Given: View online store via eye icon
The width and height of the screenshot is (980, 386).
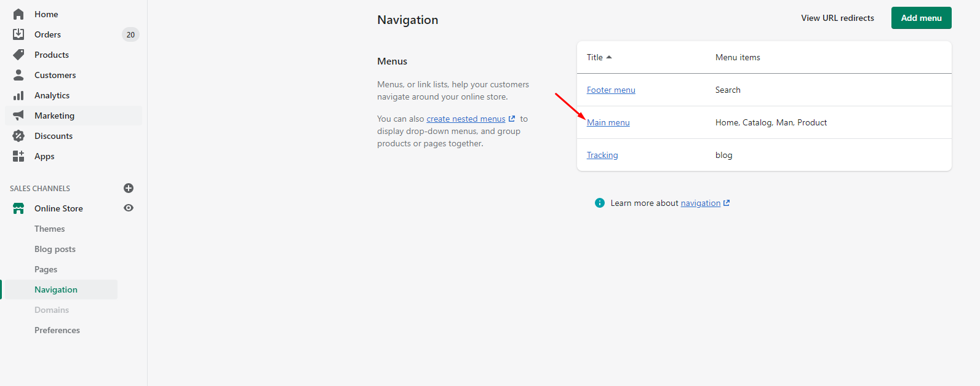Looking at the screenshot, I should [x=129, y=208].
